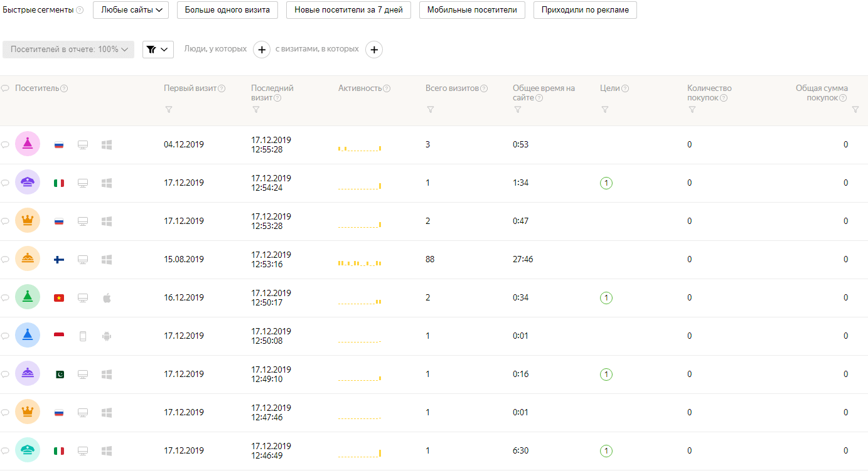Click smartphone device icon in 12:50:08 row
Viewport: 868px width, 473px height.
tap(82, 336)
